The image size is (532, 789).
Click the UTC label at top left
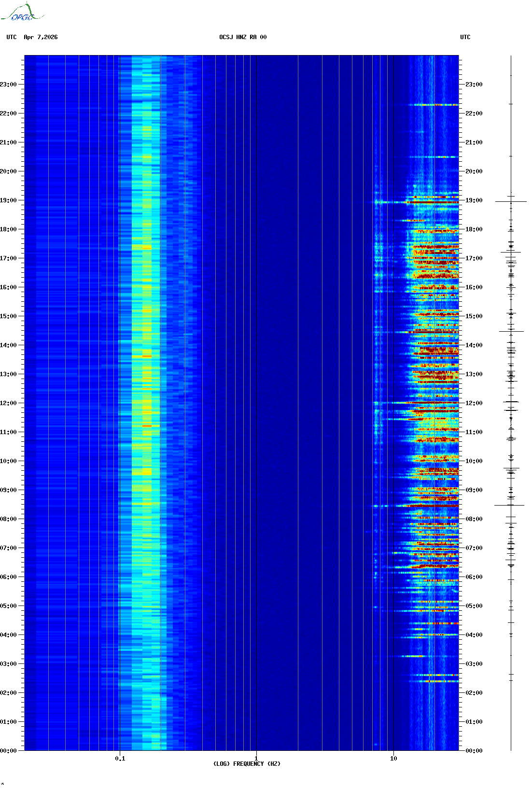tap(12, 37)
